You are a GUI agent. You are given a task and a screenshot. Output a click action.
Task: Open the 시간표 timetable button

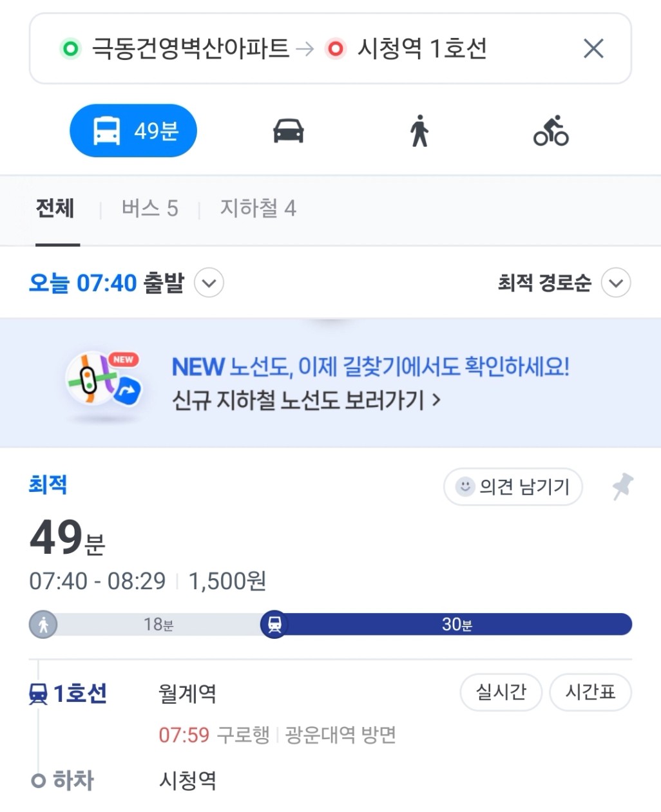pyautogui.click(x=590, y=692)
